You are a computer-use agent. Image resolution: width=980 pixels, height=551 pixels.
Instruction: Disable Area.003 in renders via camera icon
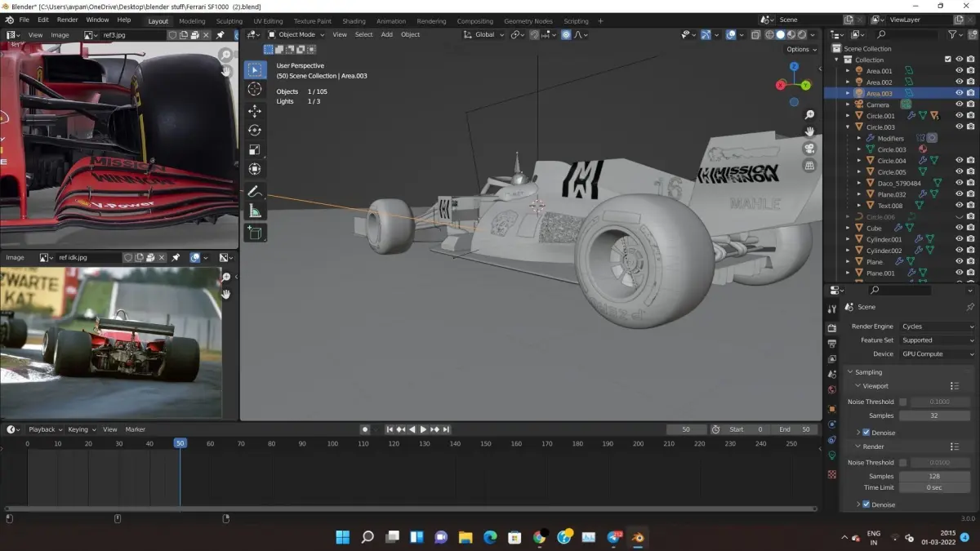970,93
